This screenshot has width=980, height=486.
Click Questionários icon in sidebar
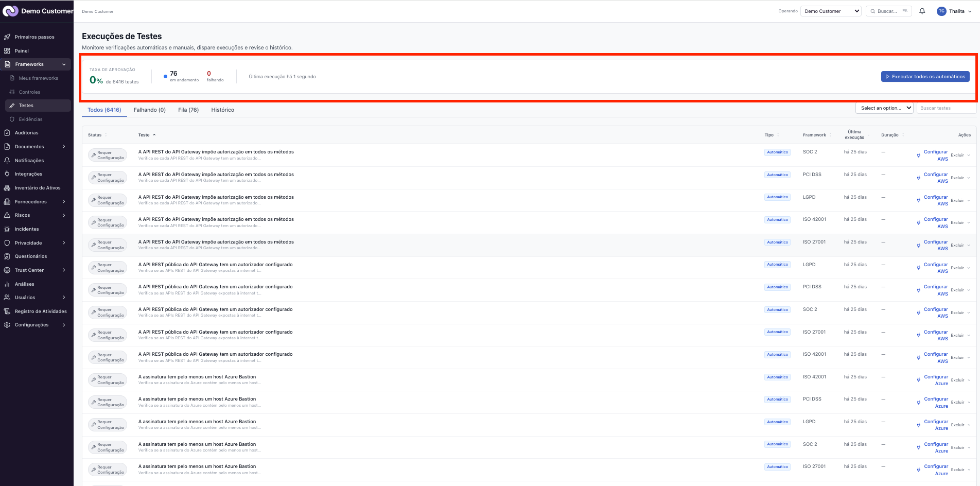tap(7, 256)
